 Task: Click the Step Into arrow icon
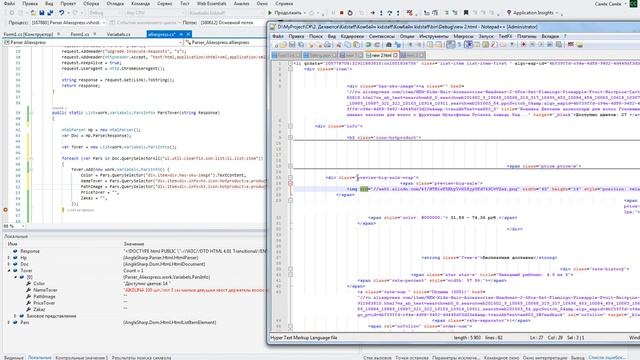click(x=381, y=13)
